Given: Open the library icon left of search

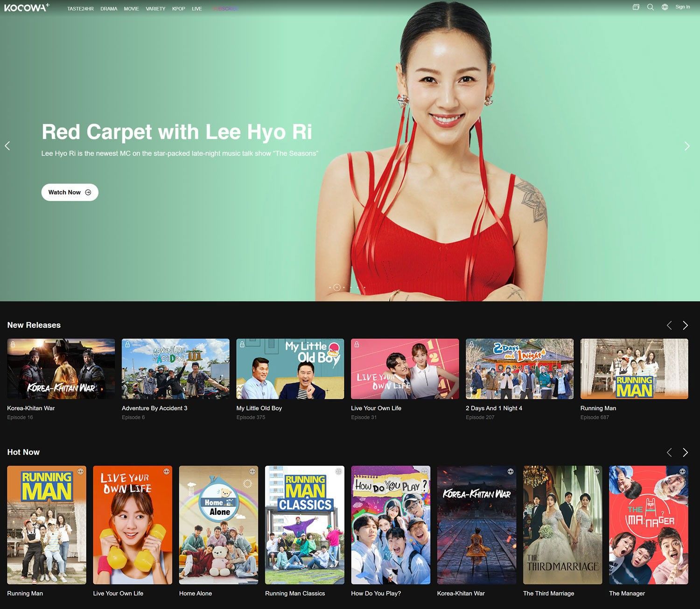Looking at the screenshot, I should [636, 7].
